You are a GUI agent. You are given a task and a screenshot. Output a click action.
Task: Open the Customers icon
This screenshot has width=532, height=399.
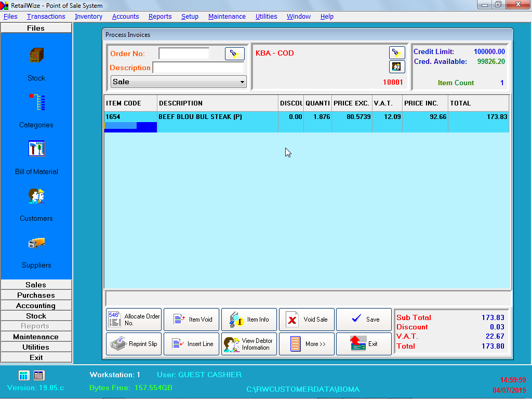point(36,196)
